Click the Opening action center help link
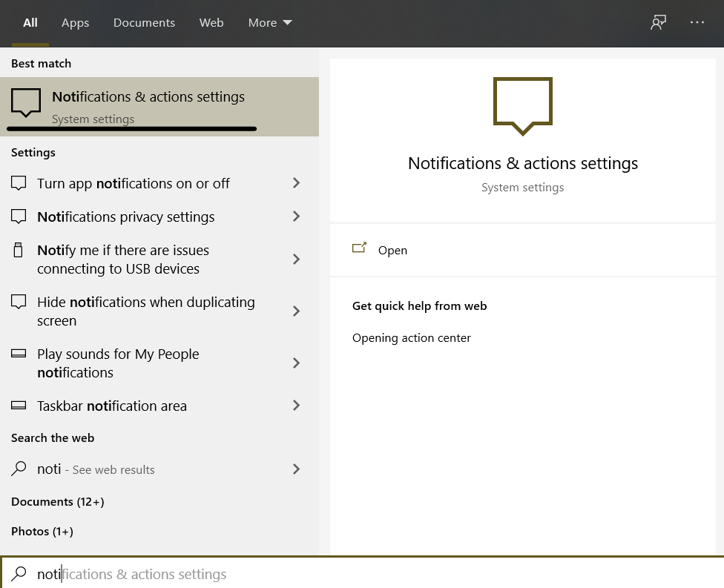The width and height of the screenshot is (724, 588). tap(412, 338)
